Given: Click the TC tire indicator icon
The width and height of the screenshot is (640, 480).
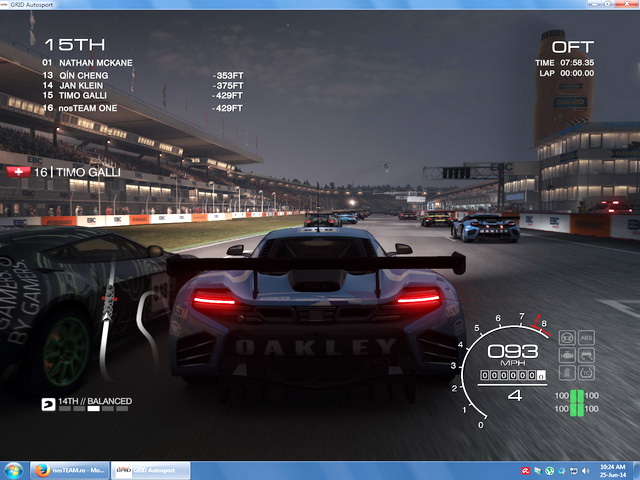Looking at the screenshot, I should click(586, 373).
